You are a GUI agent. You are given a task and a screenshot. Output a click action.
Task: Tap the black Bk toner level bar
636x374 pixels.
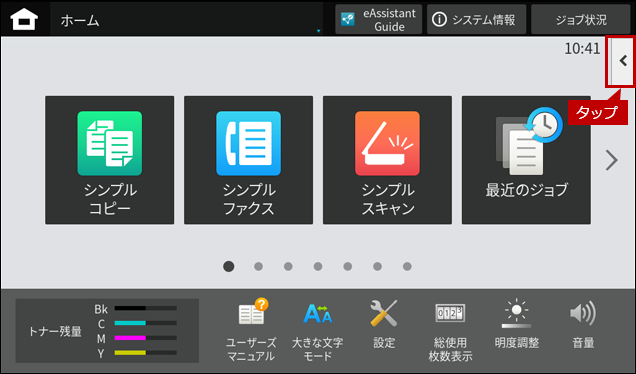coord(146,308)
